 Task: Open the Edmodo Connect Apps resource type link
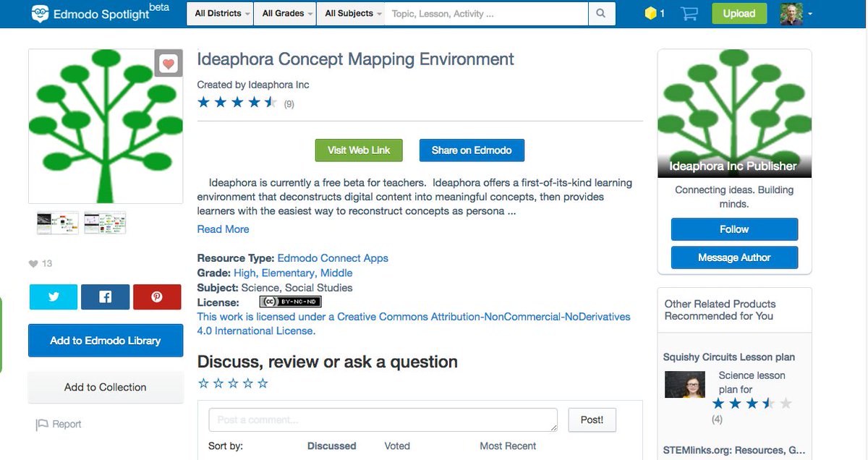[333, 258]
